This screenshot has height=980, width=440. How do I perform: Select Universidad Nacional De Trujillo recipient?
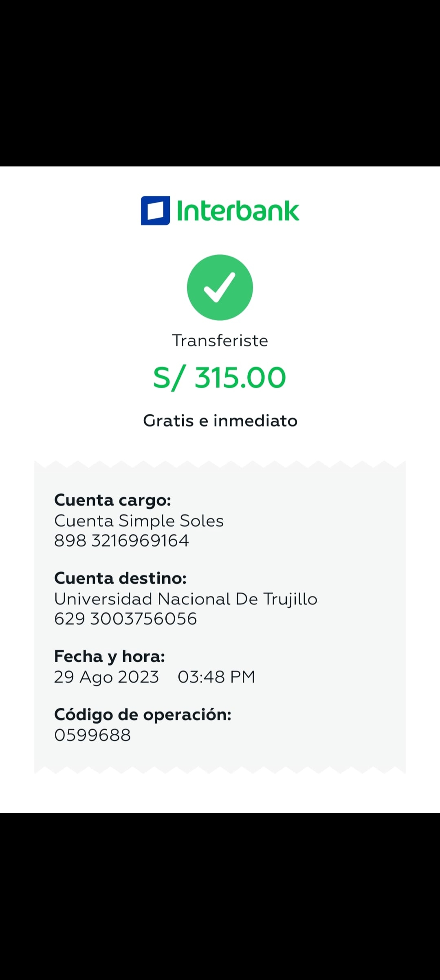pyautogui.click(x=186, y=599)
